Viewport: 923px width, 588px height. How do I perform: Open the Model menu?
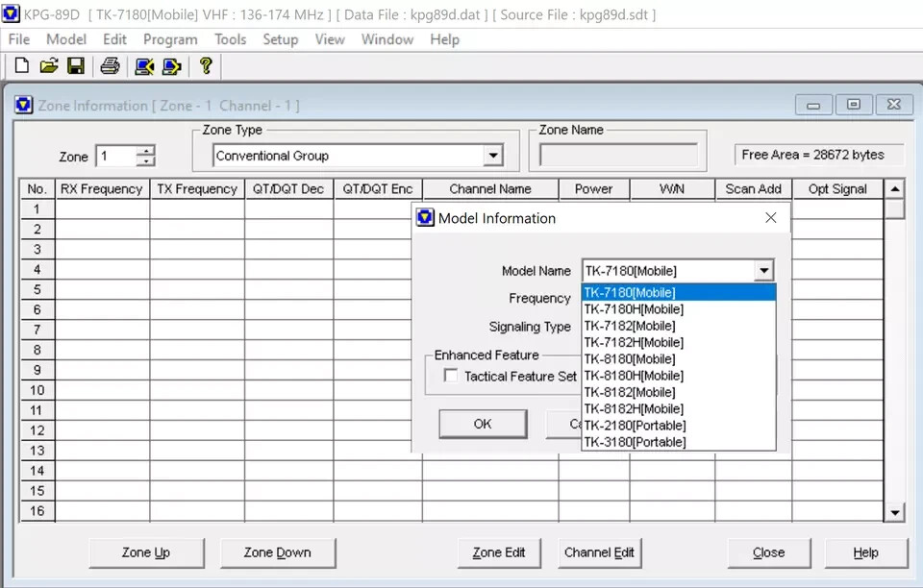pyautogui.click(x=66, y=39)
